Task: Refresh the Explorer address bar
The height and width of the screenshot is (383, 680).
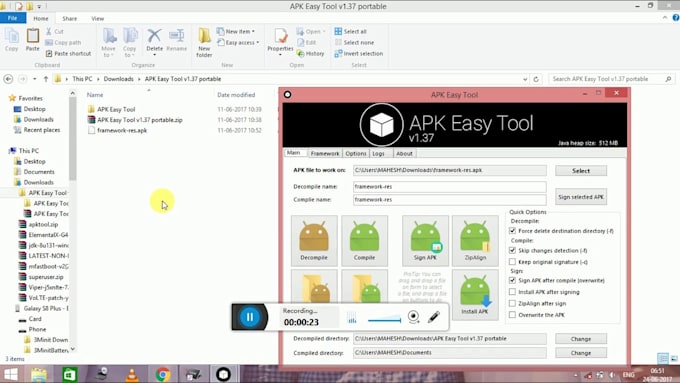Action: [x=536, y=79]
